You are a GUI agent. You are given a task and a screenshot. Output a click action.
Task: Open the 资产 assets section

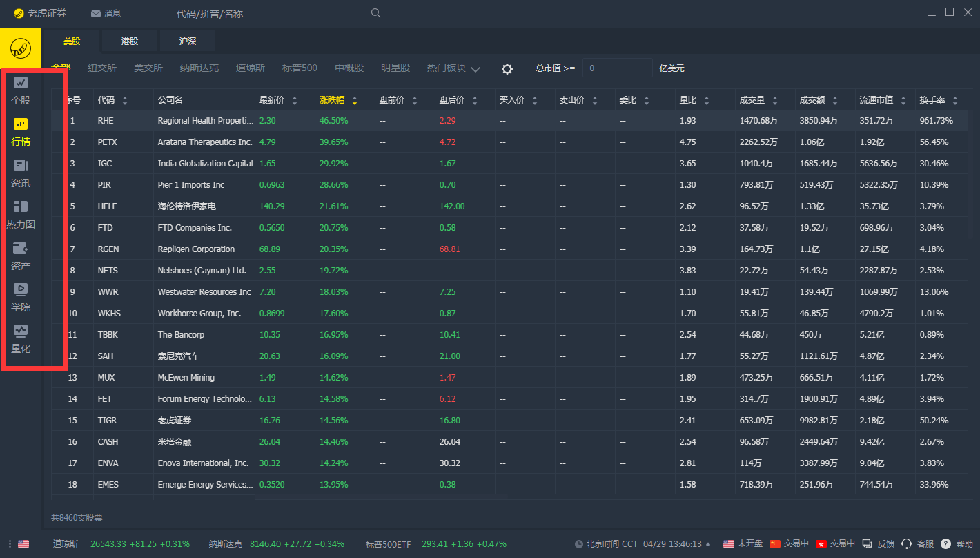click(x=21, y=256)
